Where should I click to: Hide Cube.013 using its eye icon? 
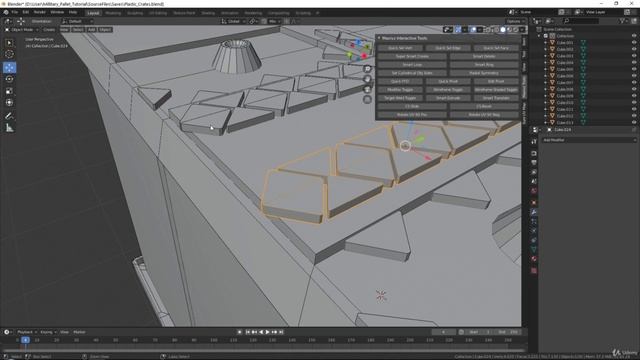[x=634, y=122]
